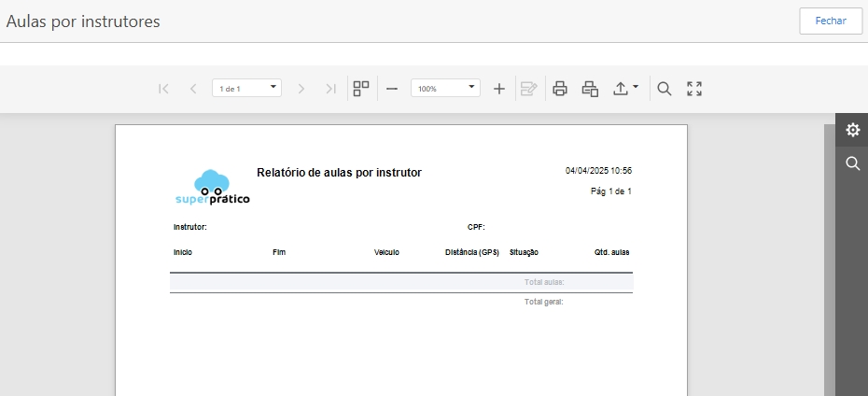Toggle full screen mode
Viewport: 868px width, 396px height.
(x=694, y=89)
